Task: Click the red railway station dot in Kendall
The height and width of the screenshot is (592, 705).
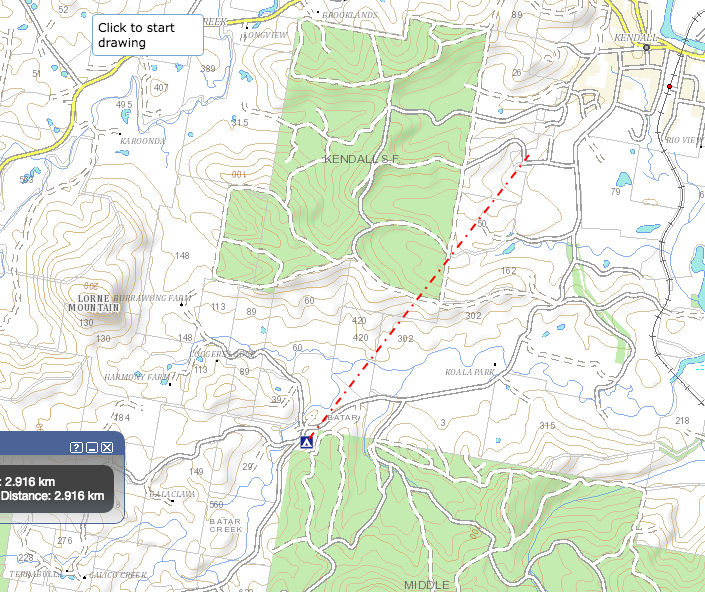Action: tap(669, 86)
